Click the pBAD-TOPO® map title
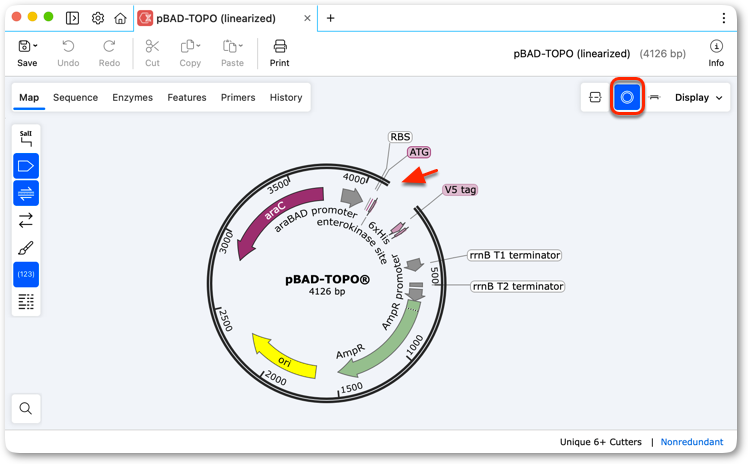 327,279
